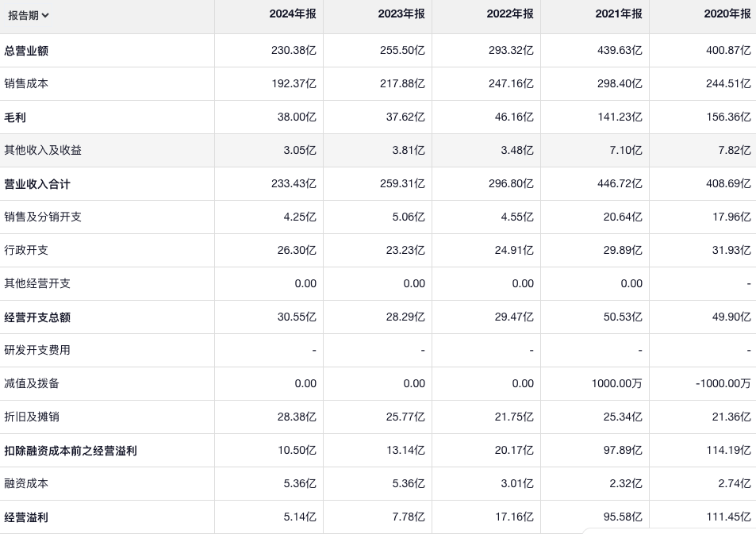Click the 行政开支 row label
The height and width of the screenshot is (534, 756).
coord(26,250)
